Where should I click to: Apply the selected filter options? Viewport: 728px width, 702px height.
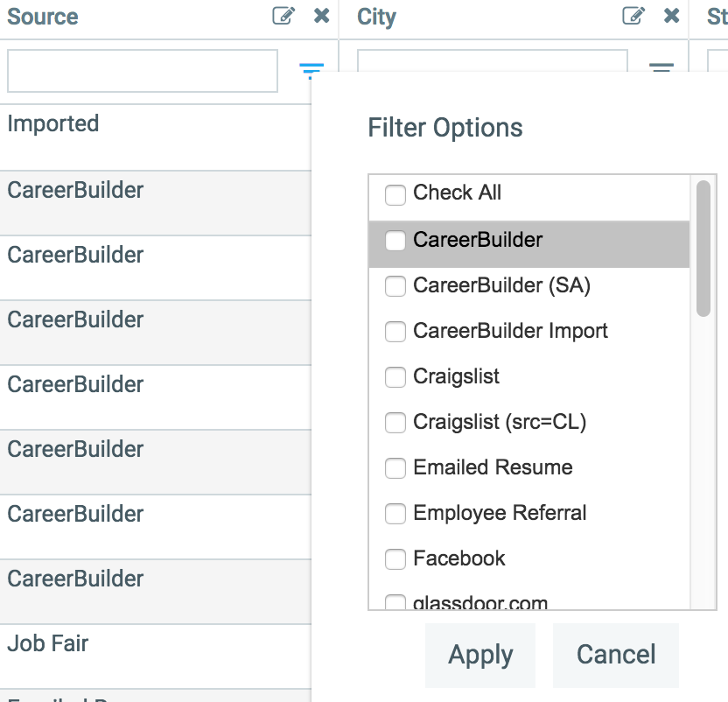[480, 655]
